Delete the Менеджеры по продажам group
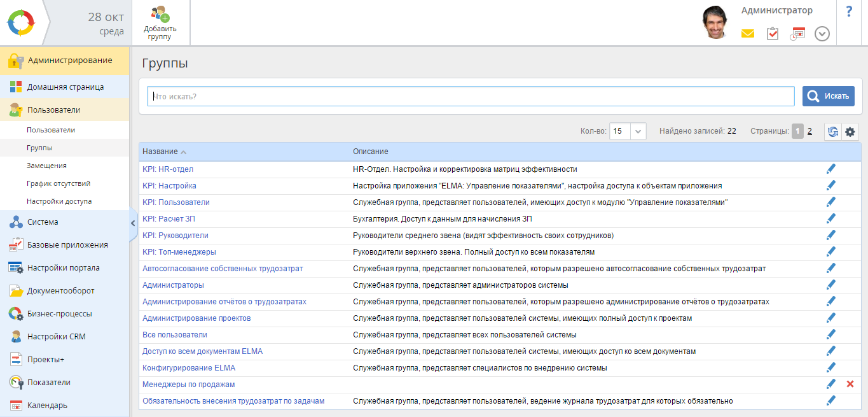868x417 pixels. click(850, 384)
